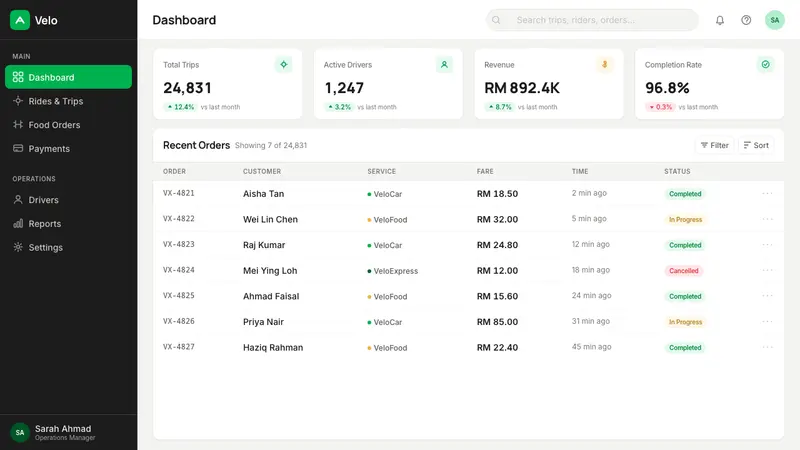Select customer Wei Lin Chen
Screen dimensions: 800x450
(270, 219)
